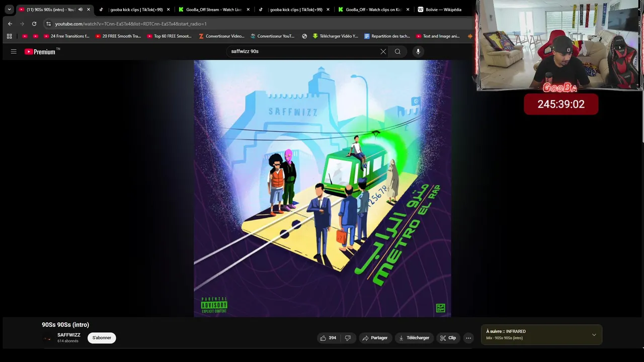Open Repartition des tach... bookmark
The image size is (644, 362).
[387, 36]
